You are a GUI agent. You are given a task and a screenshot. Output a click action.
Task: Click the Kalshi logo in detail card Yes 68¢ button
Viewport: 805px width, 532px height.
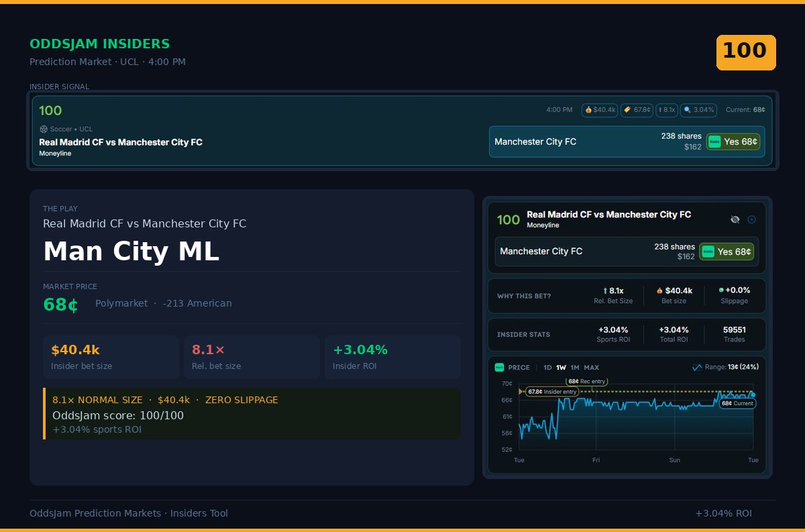(708, 252)
